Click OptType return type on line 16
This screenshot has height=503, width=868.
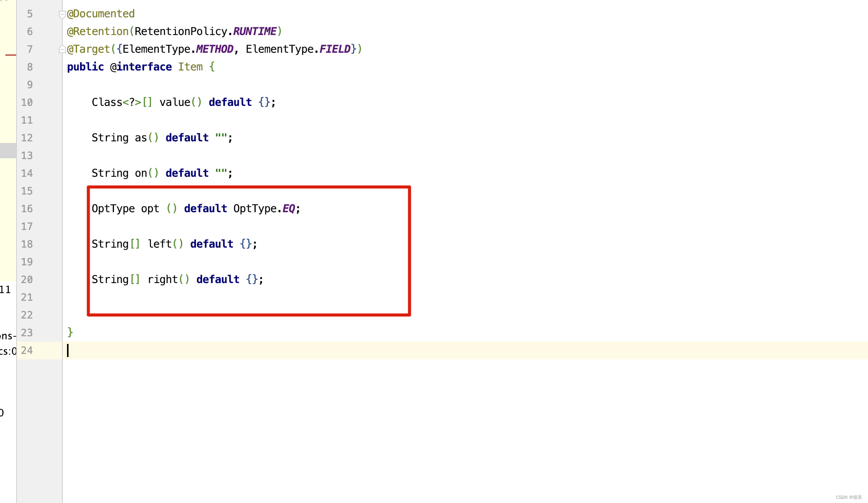(x=113, y=209)
